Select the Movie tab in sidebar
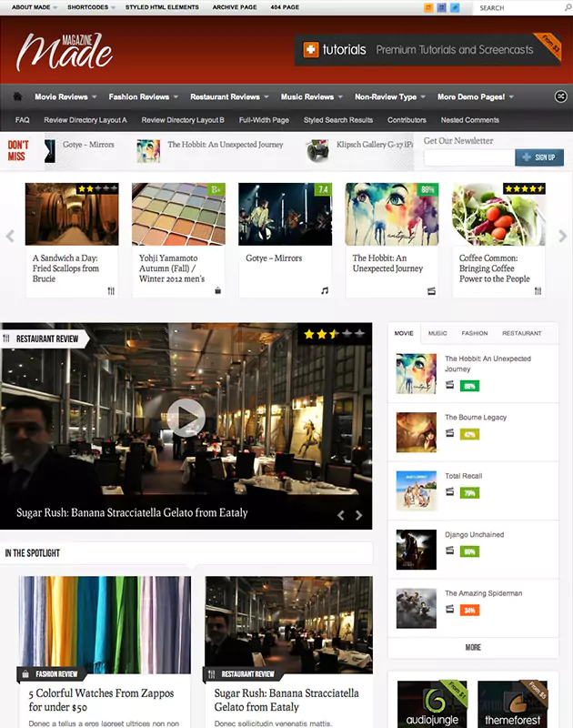573x728 pixels. pyautogui.click(x=404, y=333)
